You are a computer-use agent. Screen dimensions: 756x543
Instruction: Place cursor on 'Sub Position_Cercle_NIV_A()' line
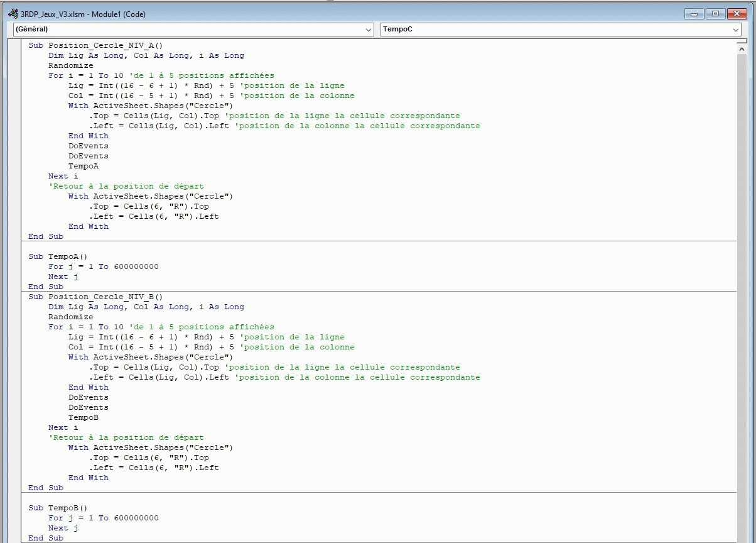click(95, 45)
